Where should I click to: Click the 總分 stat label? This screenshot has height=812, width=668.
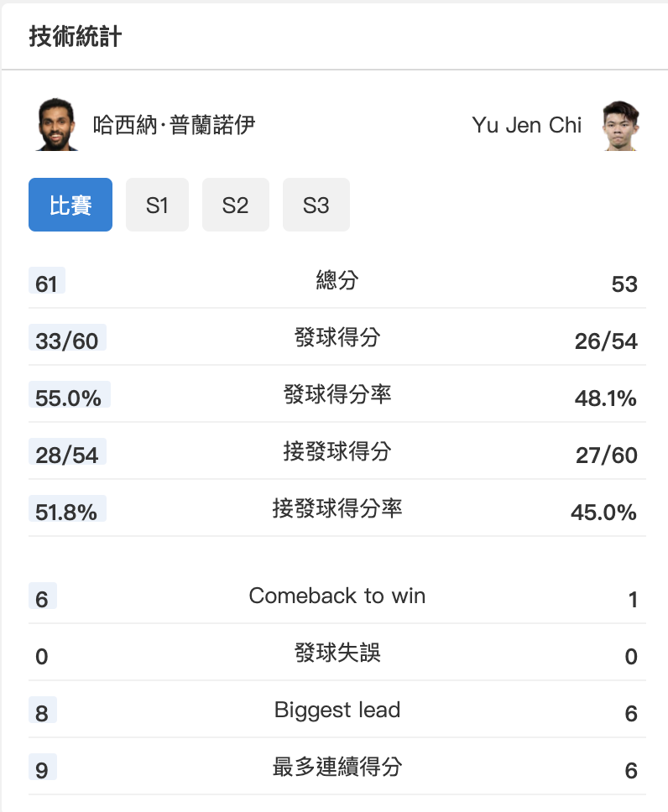pyautogui.click(x=337, y=280)
